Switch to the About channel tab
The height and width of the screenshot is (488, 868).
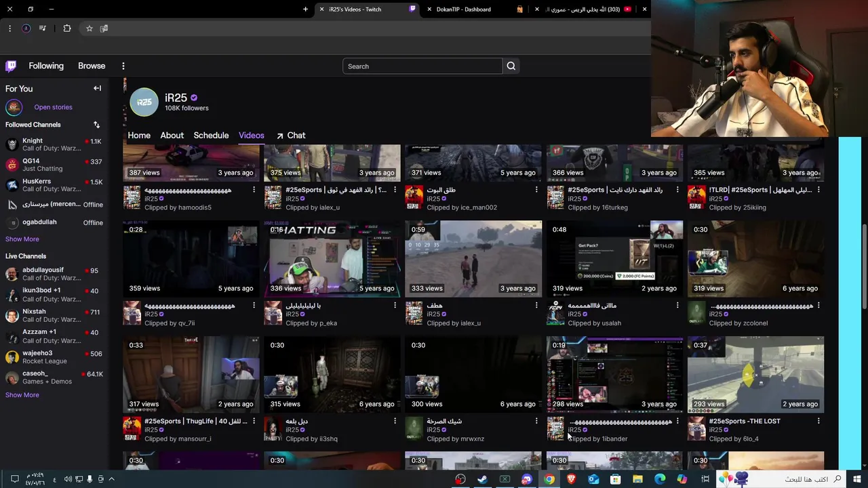pos(172,136)
